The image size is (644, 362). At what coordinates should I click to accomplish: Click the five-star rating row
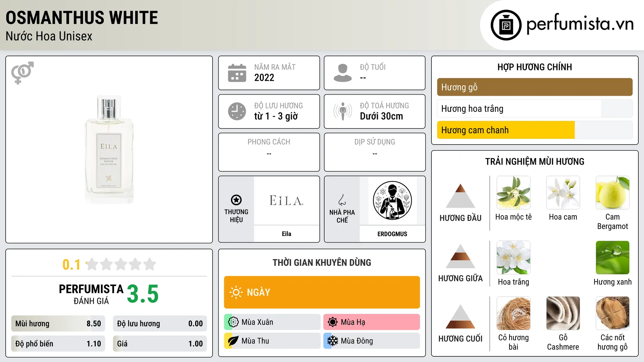tap(121, 264)
